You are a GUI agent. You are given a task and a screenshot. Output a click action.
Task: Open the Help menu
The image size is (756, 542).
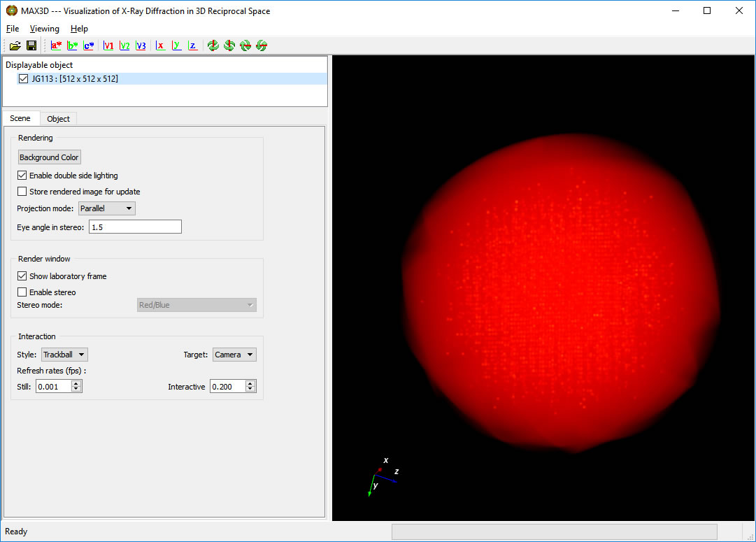(x=79, y=29)
